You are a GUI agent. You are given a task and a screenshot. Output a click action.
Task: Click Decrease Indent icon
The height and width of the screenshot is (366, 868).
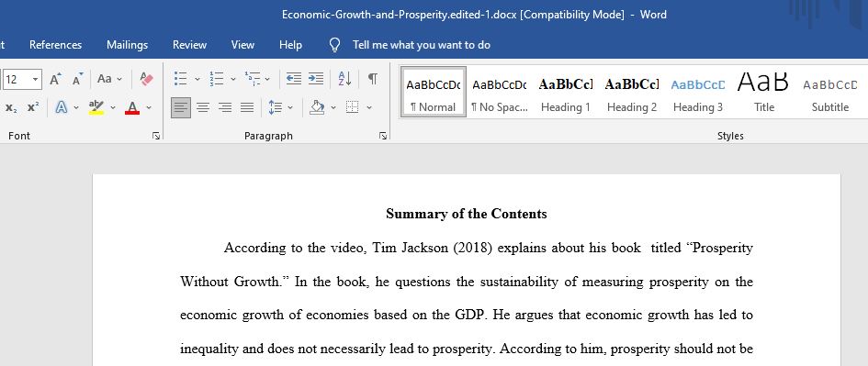click(293, 79)
